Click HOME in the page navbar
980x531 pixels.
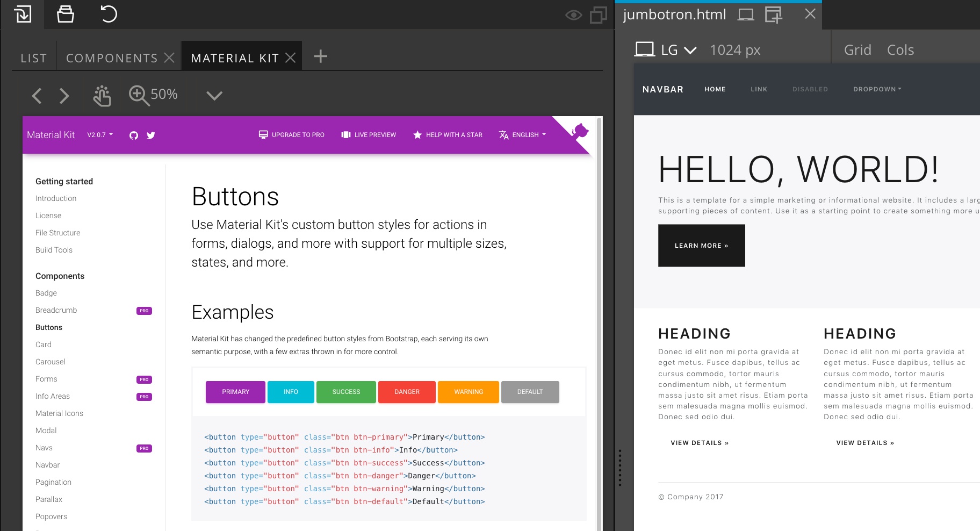click(x=715, y=89)
